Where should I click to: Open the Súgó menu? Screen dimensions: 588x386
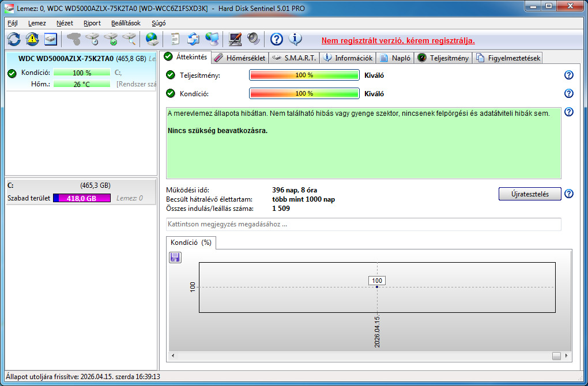tap(159, 23)
